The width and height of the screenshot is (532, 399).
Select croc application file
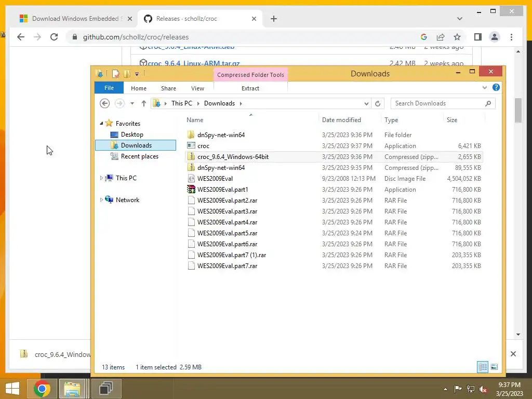point(334,145)
